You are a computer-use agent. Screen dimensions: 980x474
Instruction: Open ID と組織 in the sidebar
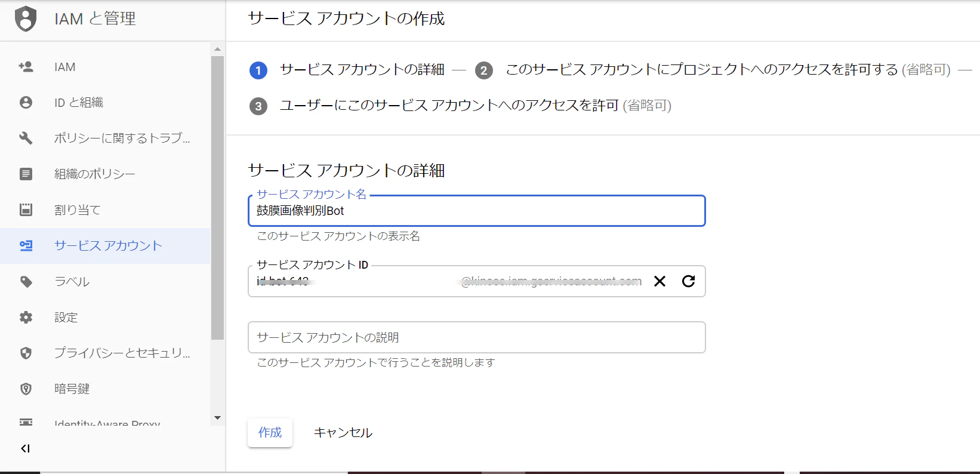click(x=105, y=103)
